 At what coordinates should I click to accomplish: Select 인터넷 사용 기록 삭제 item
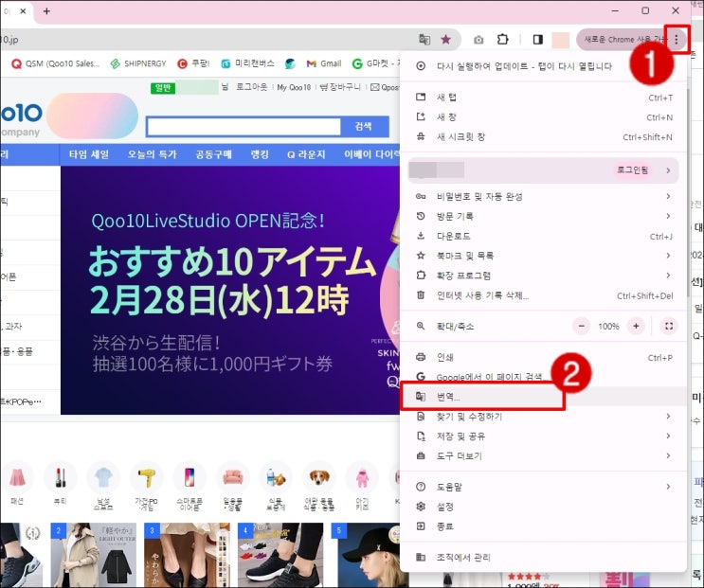click(543, 295)
